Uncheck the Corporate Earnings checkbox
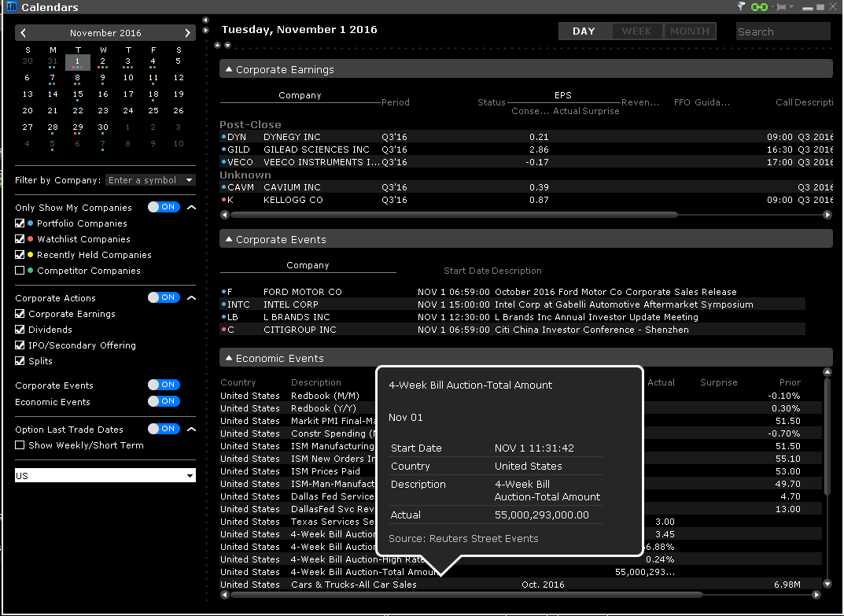Viewport: 844px width, 616px height. click(20, 313)
